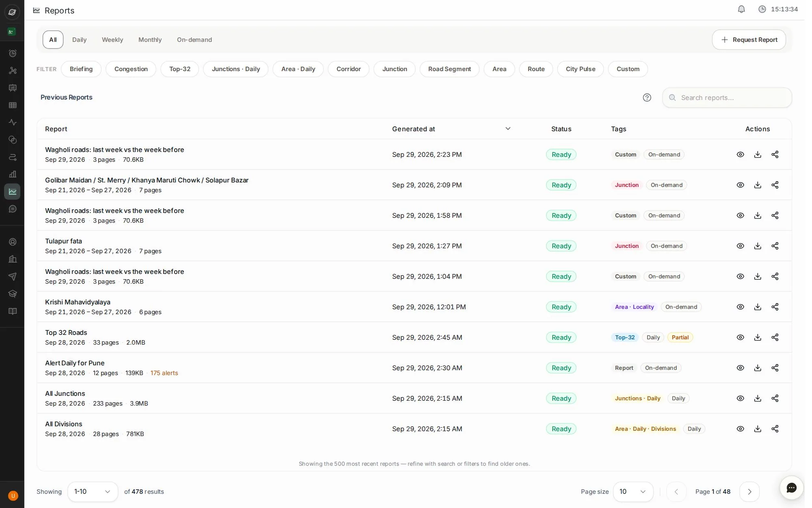Image resolution: width=812 pixels, height=508 pixels.
Task: Toggle the Briefing filter chip
Action: [81, 69]
